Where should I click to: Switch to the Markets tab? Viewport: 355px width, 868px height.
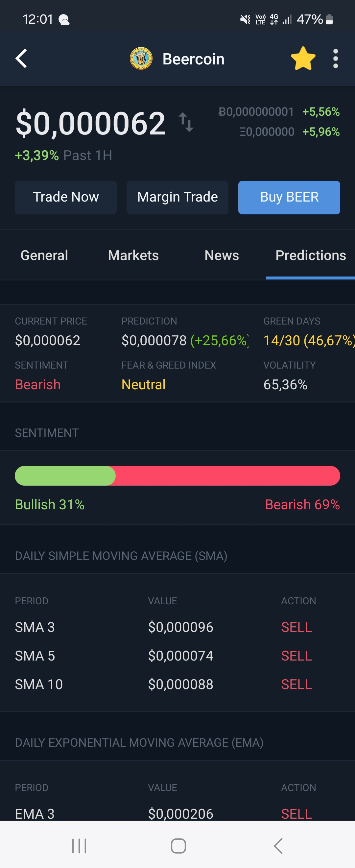coord(133,255)
